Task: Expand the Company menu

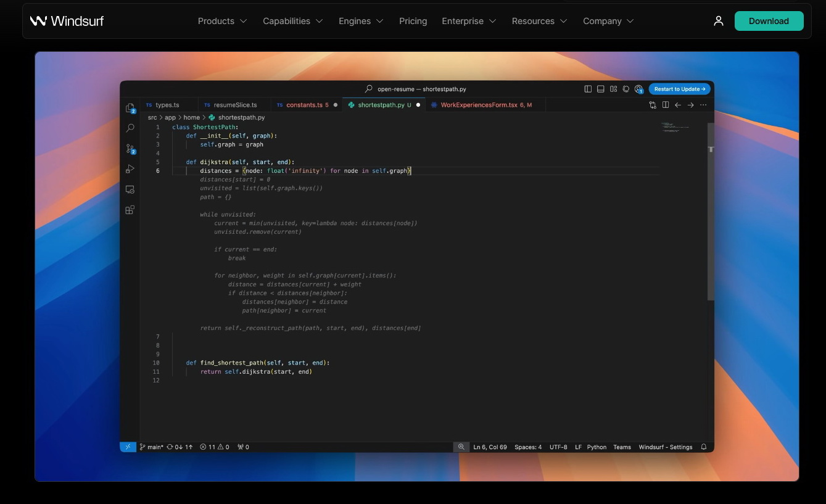Action: pos(608,21)
